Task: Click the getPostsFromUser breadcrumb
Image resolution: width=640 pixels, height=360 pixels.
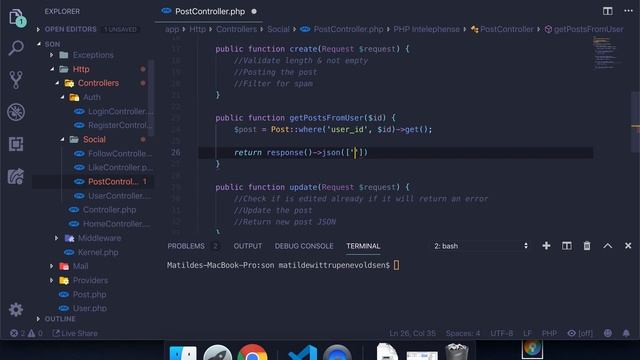Action: tap(588, 29)
